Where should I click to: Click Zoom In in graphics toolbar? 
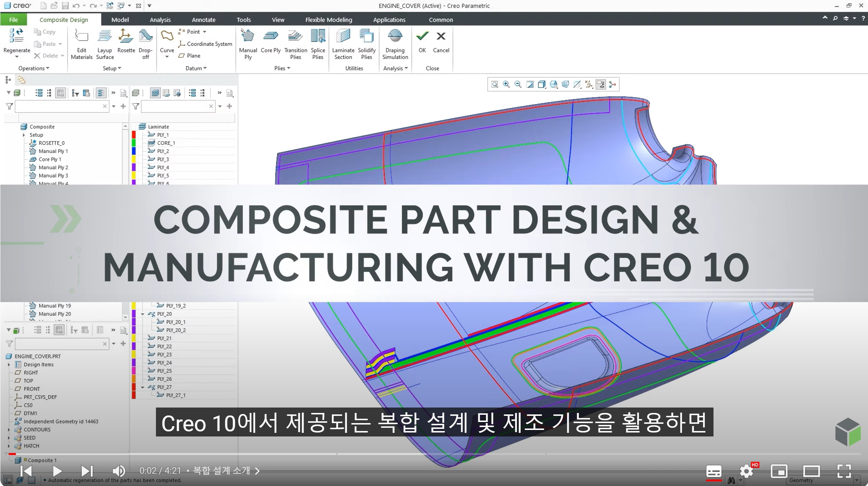pos(506,84)
